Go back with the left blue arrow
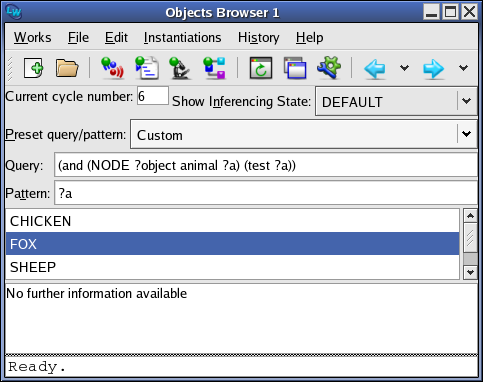483x382 pixels. (x=375, y=69)
